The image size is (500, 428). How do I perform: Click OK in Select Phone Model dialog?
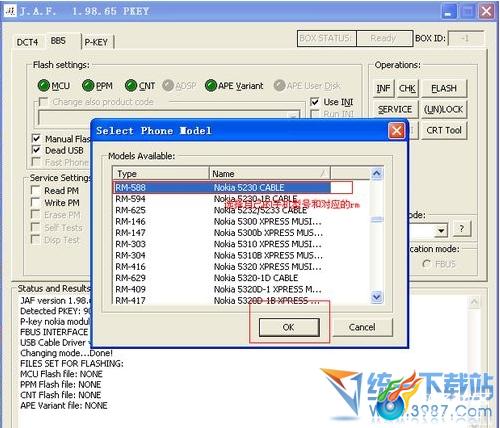coord(289,327)
